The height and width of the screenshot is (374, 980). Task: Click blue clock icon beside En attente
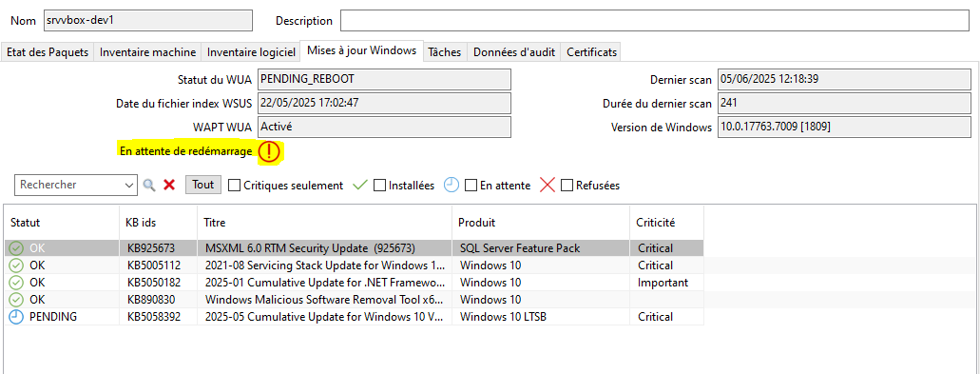coord(452,185)
